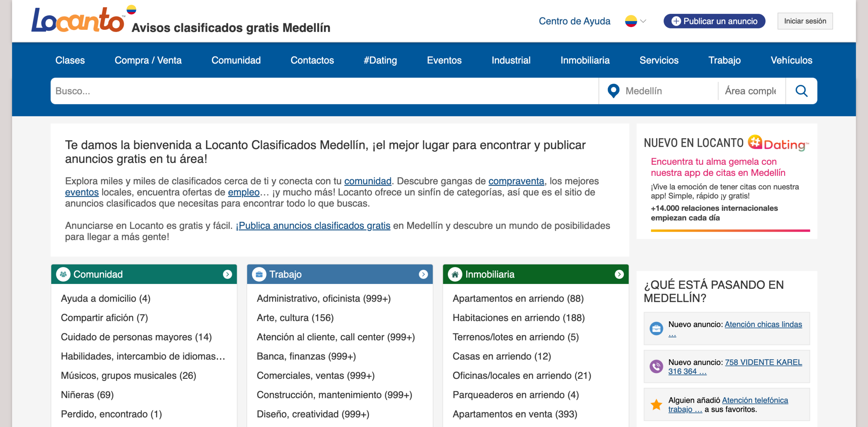Click the Trabajo briefcase icon

(x=259, y=274)
